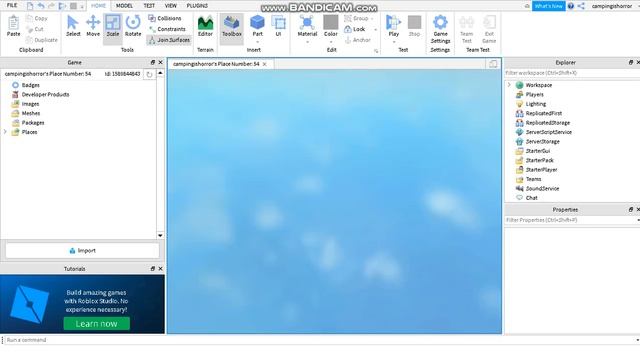Toggle Collisions option
This screenshot has height=360, width=640.
click(165, 18)
